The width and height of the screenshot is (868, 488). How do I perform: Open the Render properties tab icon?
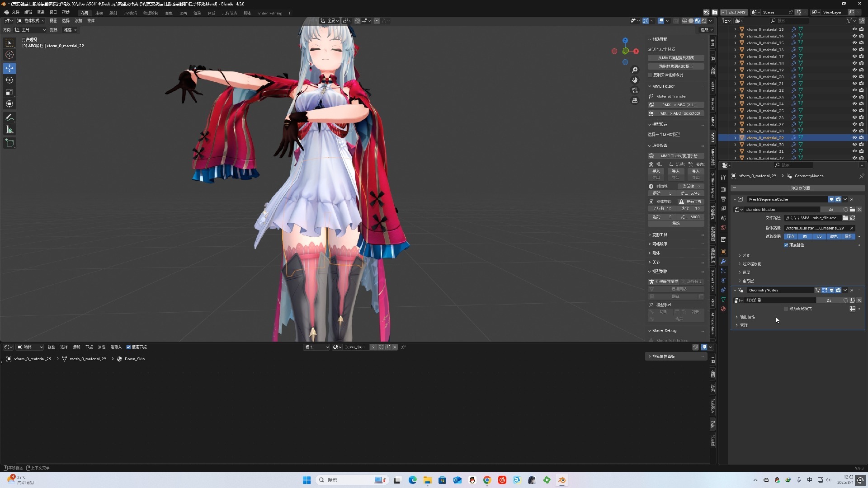pos(723,189)
